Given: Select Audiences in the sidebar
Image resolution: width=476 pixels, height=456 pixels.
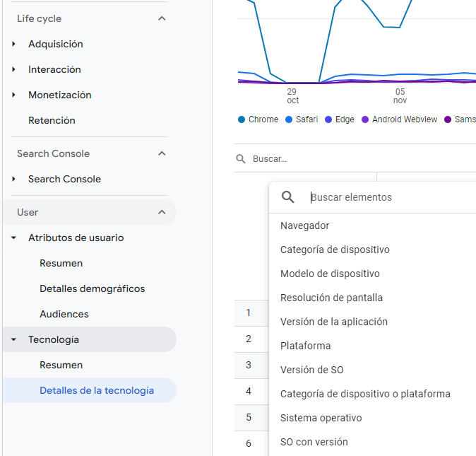Looking at the screenshot, I should 64,314.
